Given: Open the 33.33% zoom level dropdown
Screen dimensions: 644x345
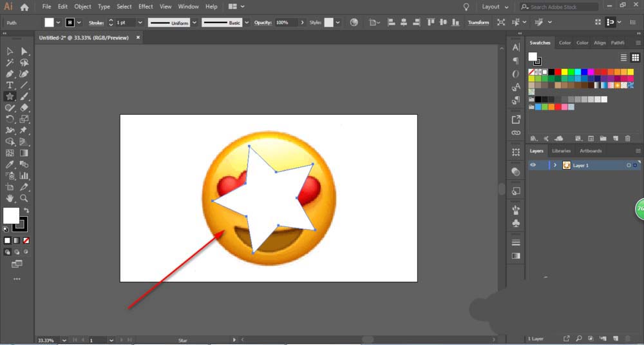Looking at the screenshot, I should (x=64, y=340).
